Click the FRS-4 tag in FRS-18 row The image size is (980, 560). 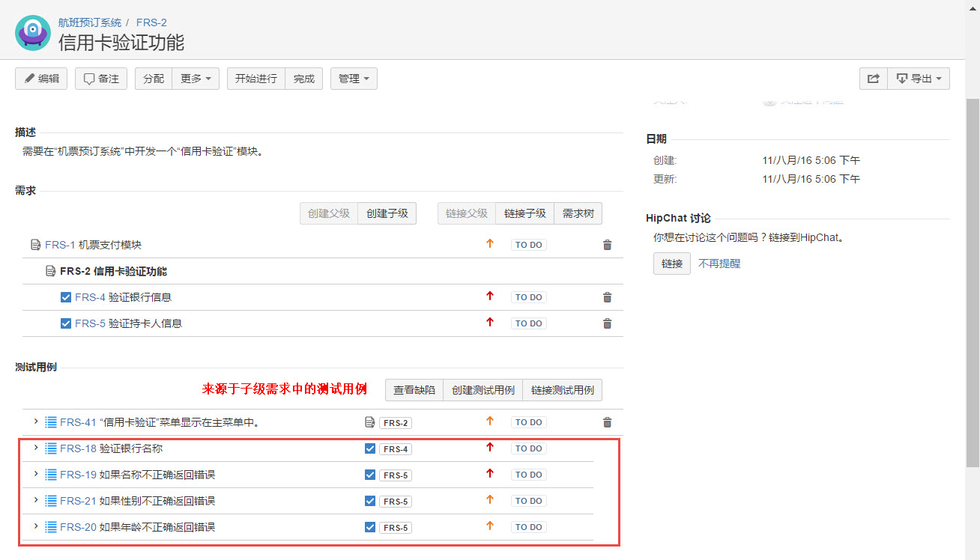(x=396, y=449)
